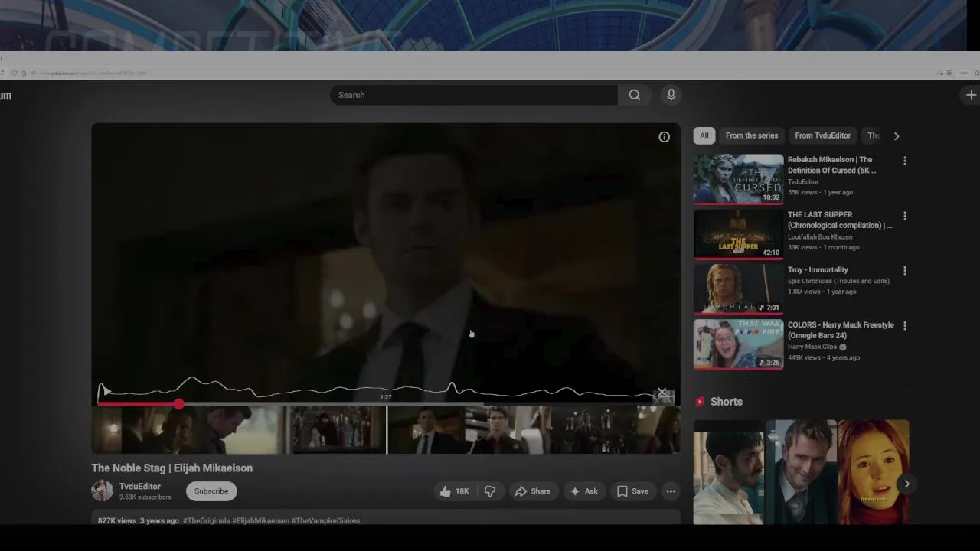Image resolution: width=980 pixels, height=551 pixels.
Task: Open the TvduEditor channel name link
Action: tap(139, 486)
